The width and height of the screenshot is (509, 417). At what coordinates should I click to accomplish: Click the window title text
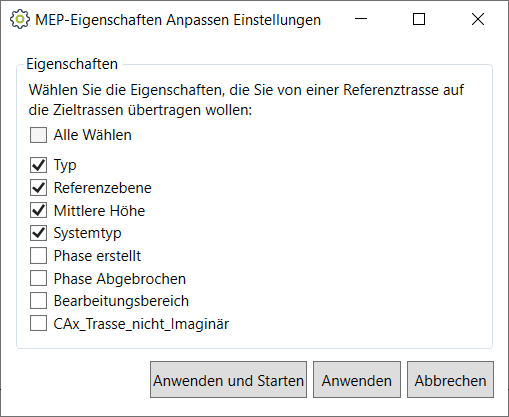pyautogui.click(x=178, y=20)
